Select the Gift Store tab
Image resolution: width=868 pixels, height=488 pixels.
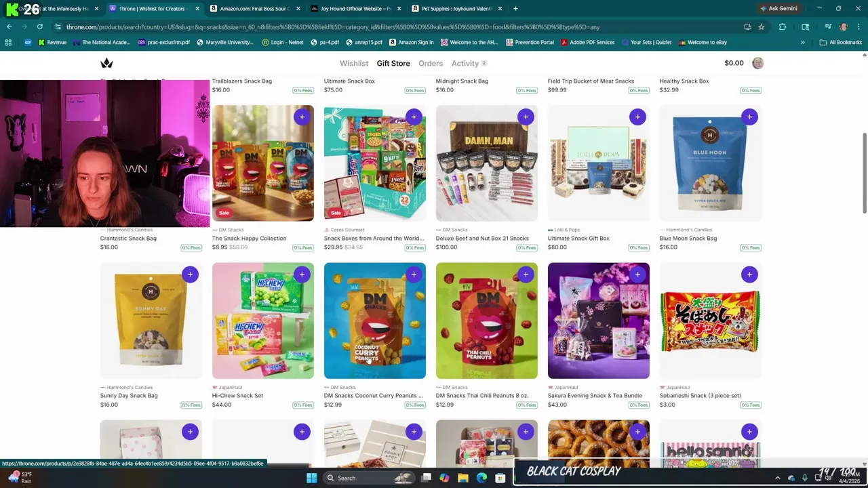[393, 63]
